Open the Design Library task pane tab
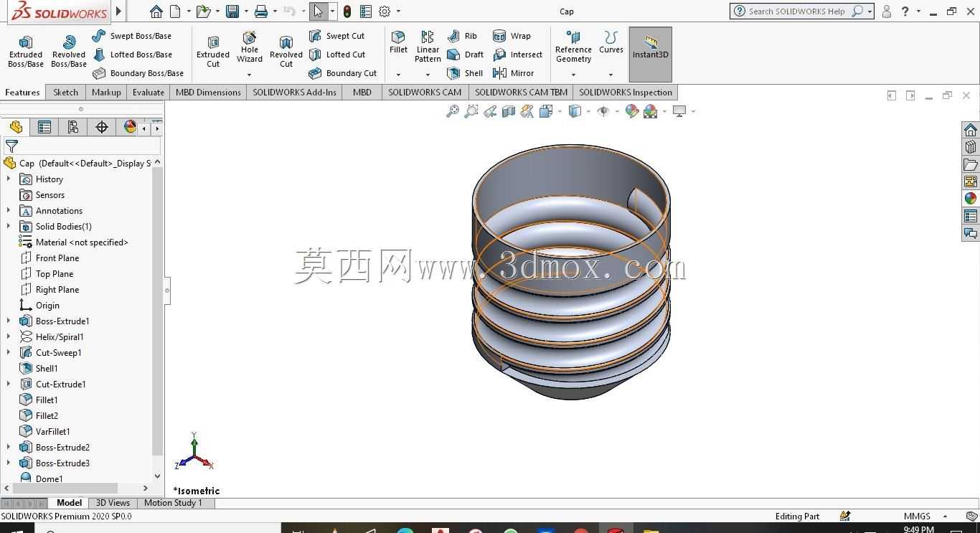 (971, 147)
